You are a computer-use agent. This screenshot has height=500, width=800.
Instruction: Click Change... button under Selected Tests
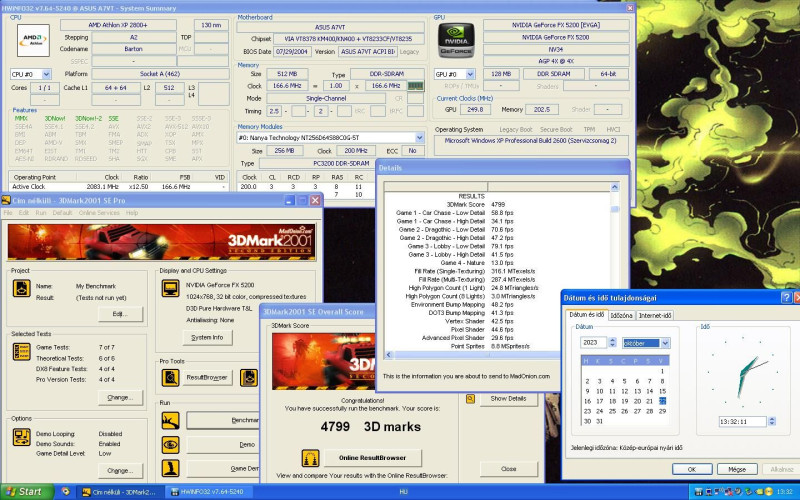point(120,397)
